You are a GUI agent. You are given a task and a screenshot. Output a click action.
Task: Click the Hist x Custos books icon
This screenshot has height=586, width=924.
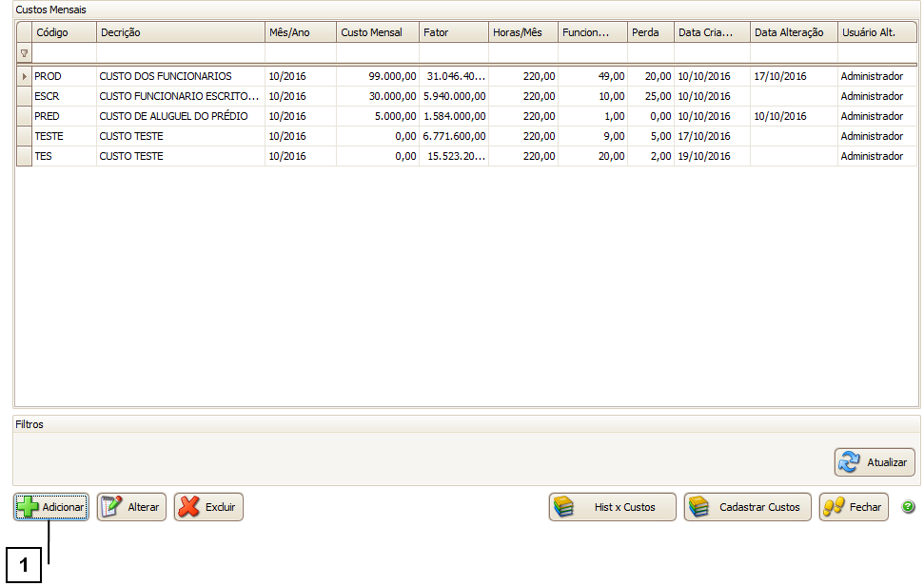pos(565,507)
